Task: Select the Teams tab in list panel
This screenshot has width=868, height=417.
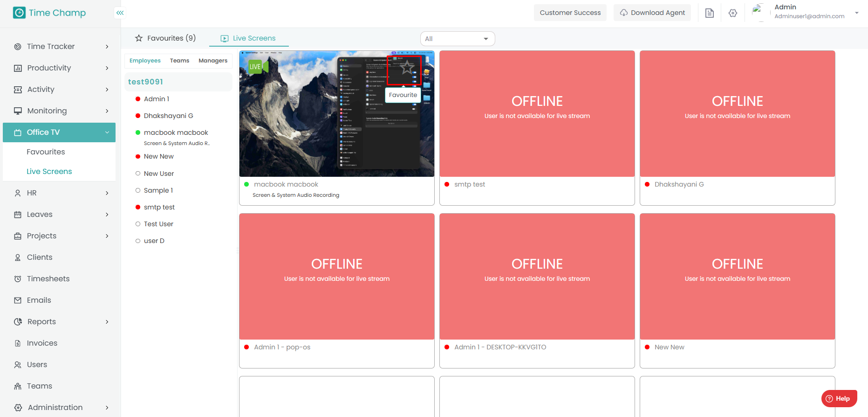Action: (x=179, y=61)
